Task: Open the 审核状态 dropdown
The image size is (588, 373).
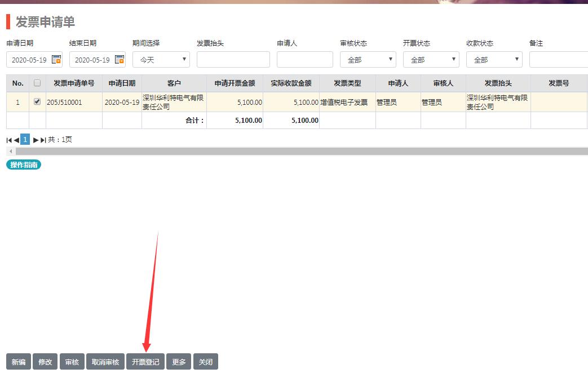Action: pos(368,60)
